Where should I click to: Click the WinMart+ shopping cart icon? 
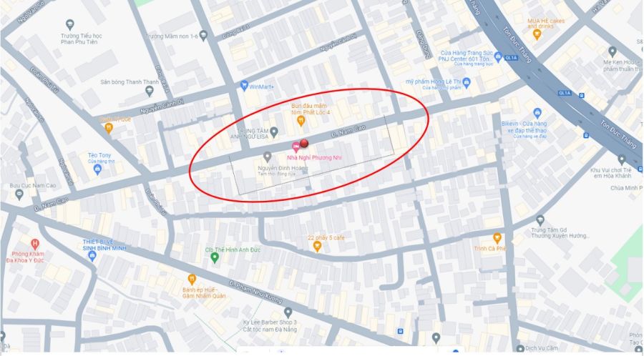tap(245, 86)
